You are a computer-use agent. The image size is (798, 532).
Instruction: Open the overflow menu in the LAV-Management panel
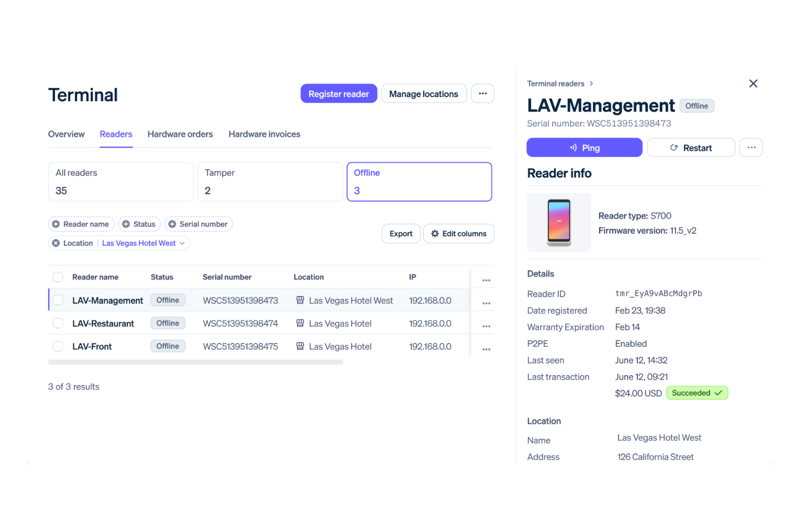coord(751,147)
